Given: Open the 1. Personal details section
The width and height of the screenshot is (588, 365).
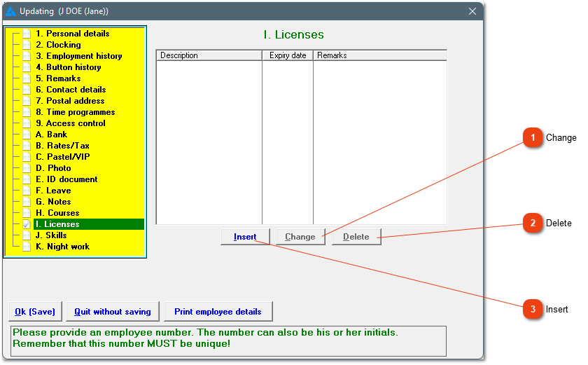Looking at the screenshot, I should click(72, 34).
